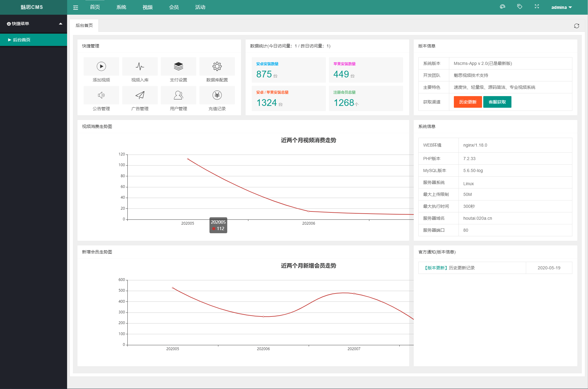Viewport: 588px width, 389px height.
Task: Click the orange 历史更新 button
Action: point(468,102)
